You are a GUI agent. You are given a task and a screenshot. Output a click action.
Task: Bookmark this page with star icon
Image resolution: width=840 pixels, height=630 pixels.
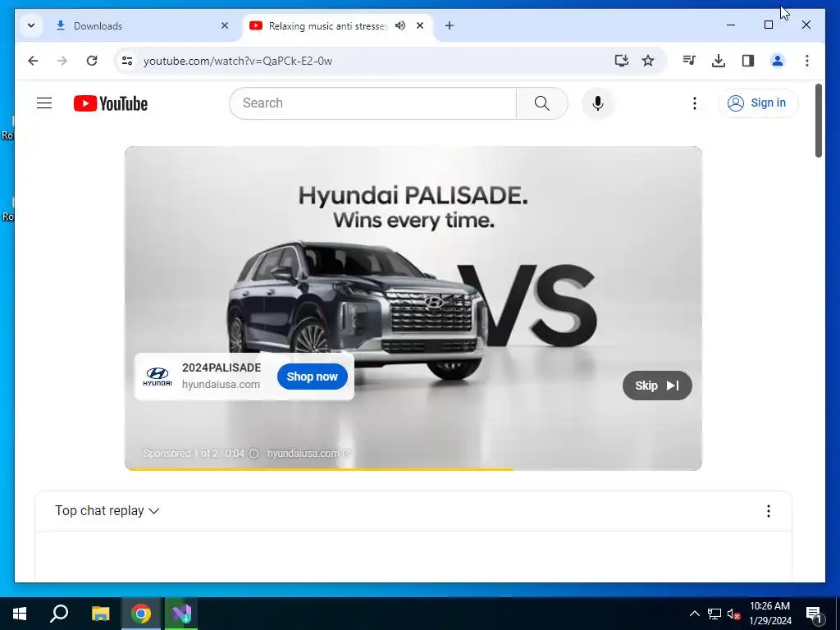(x=648, y=61)
